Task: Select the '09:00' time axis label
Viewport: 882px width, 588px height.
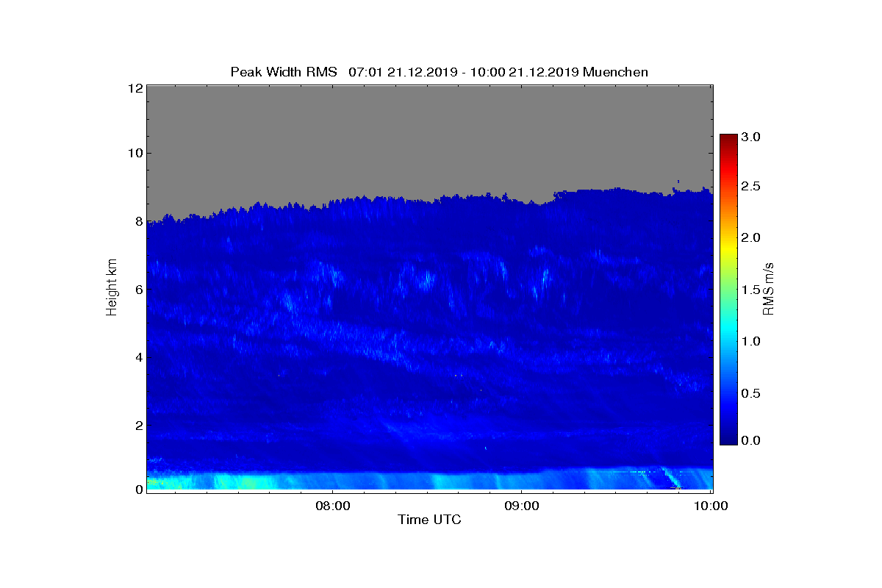Action: [x=522, y=506]
